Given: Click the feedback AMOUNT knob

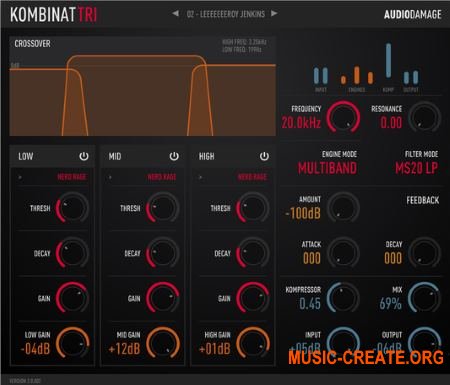Looking at the screenshot, I should point(343,208).
